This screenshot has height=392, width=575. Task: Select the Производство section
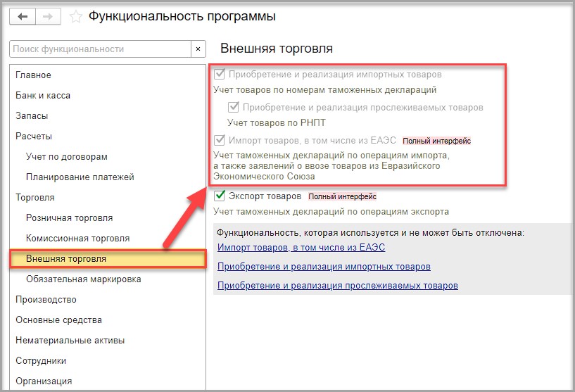tap(46, 300)
